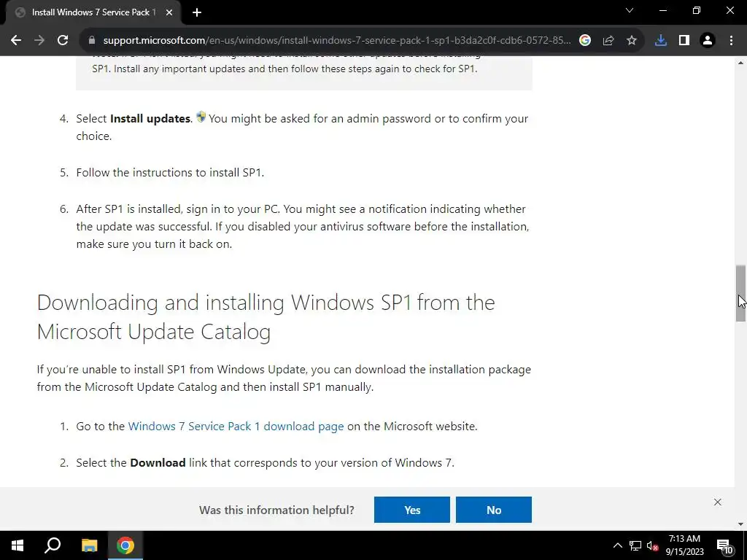Viewport: 747px width, 560px height.
Task: Click the scrollbar down arrow
Action: click(740, 524)
